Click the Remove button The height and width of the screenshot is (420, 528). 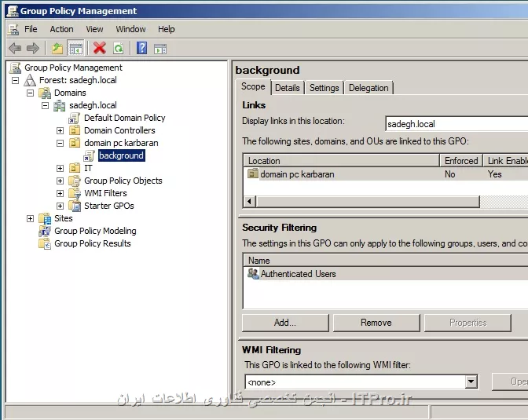pos(376,323)
